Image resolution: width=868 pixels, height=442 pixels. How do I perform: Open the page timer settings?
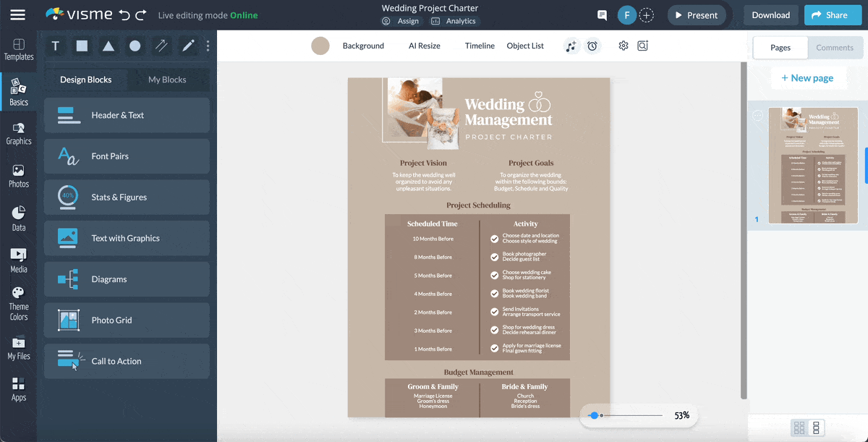[x=592, y=46]
